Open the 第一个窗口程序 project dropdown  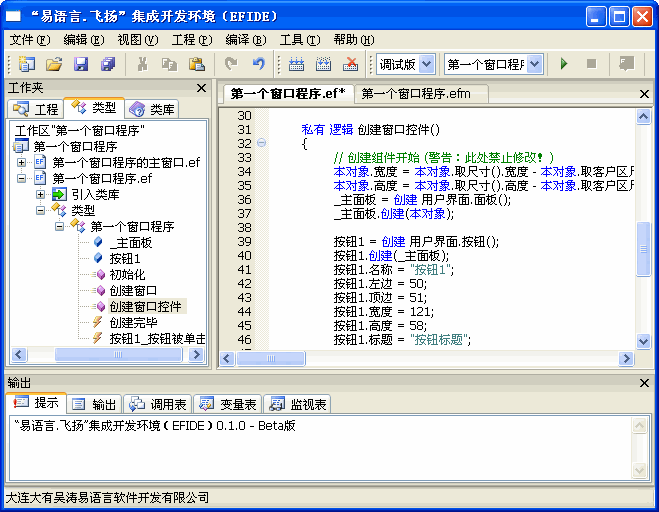534,64
